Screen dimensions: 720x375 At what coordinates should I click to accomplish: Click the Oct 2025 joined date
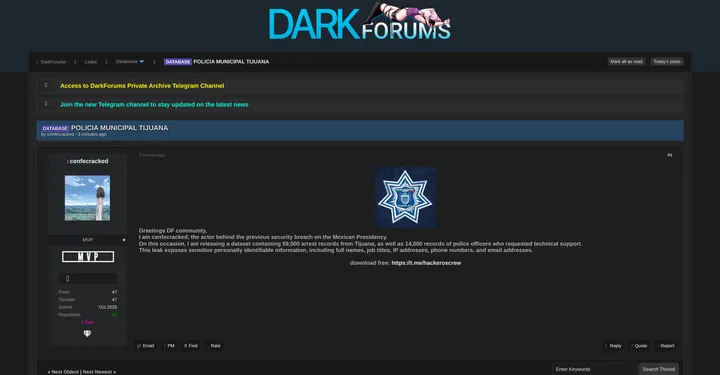[x=108, y=307]
